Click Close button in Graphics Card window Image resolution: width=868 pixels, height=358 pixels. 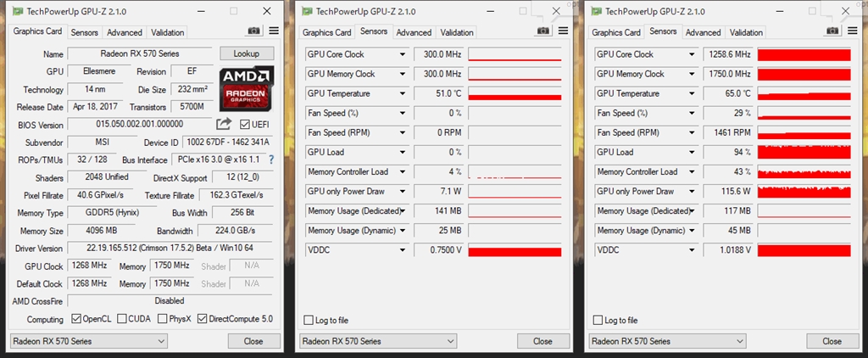tap(253, 341)
